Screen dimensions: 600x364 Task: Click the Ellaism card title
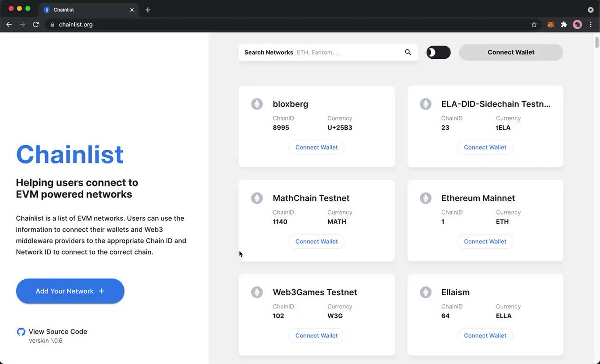tap(455, 292)
